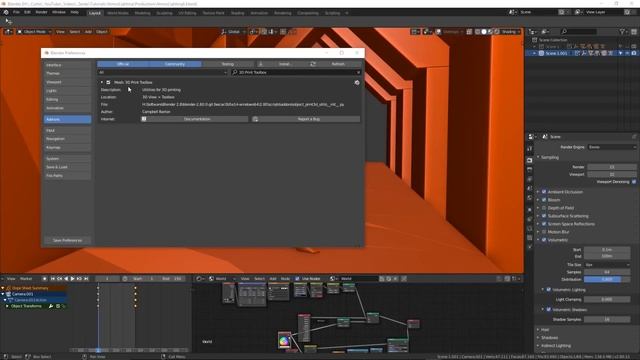
Task: Select wireframe viewport shading mode icon
Action: tap(478, 31)
